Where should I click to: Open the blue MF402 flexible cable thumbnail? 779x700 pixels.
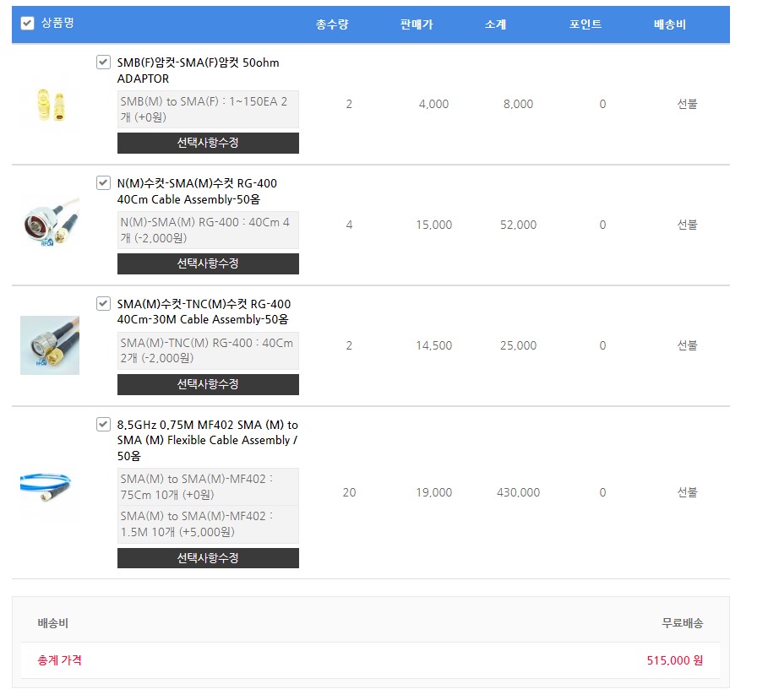click(50, 492)
